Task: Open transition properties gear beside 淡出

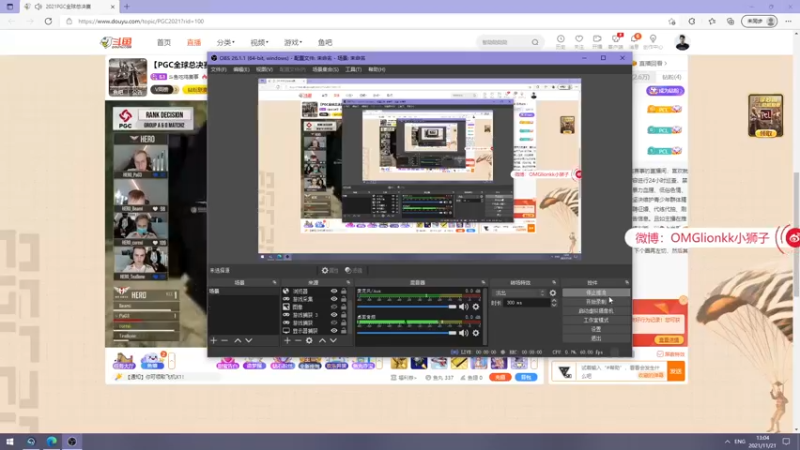Action: point(553,293)
